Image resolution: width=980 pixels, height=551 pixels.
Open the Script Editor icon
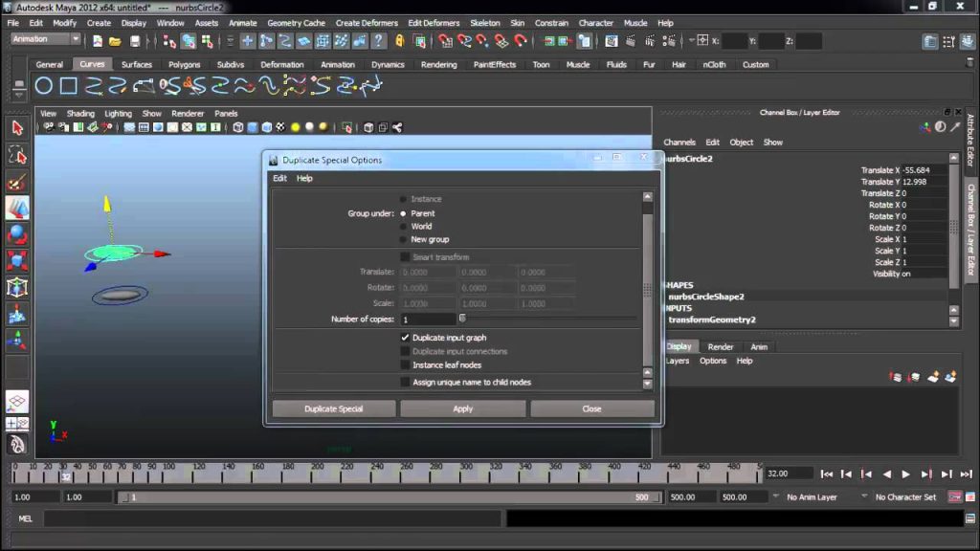coord(970,518)
